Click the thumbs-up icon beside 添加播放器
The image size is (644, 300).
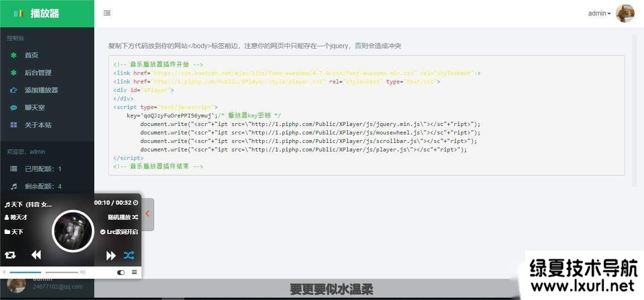[x=14, y=90]
